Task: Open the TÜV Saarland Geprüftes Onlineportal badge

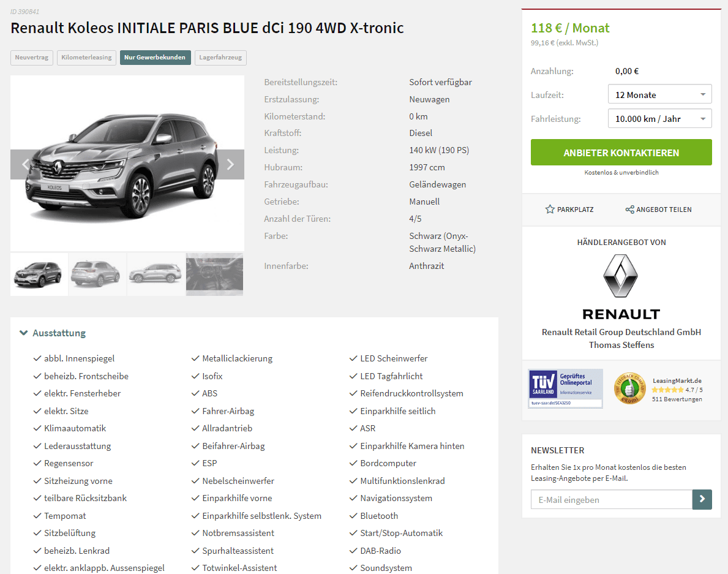Action: point(566,389)
